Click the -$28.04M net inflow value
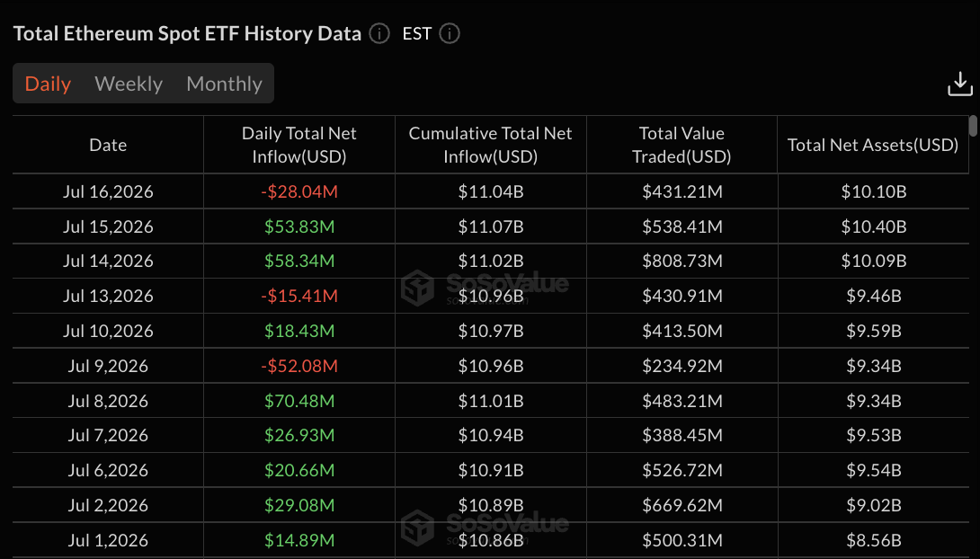 pos(299,191)
